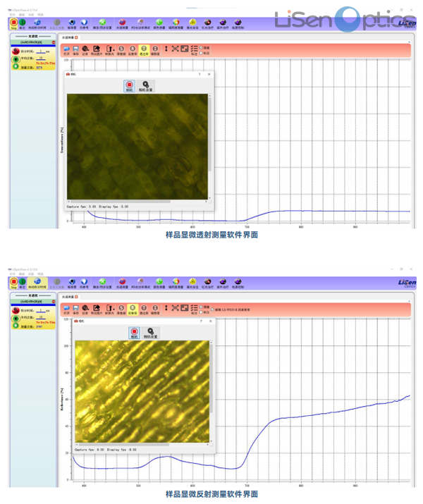423x504 pixels.
Task: Switch to 反射率 reflectance mode, upper window
Action: (133, 51)
